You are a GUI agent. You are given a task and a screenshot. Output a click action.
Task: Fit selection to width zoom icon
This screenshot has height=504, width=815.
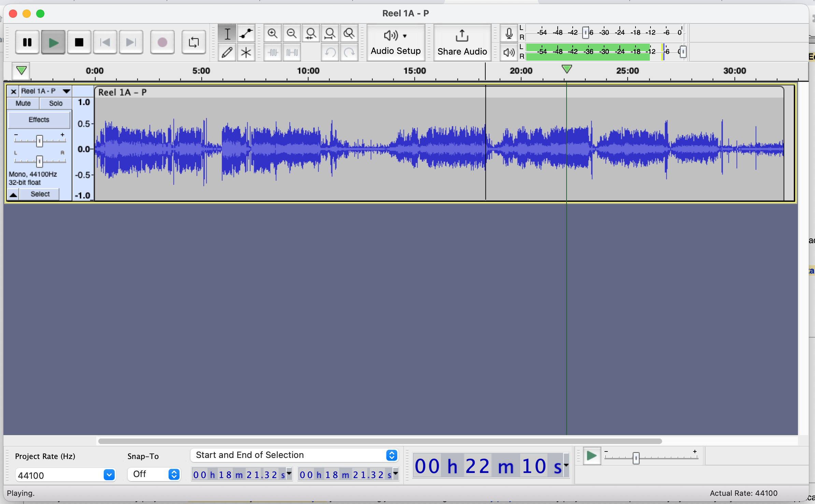tap(311, 33)
